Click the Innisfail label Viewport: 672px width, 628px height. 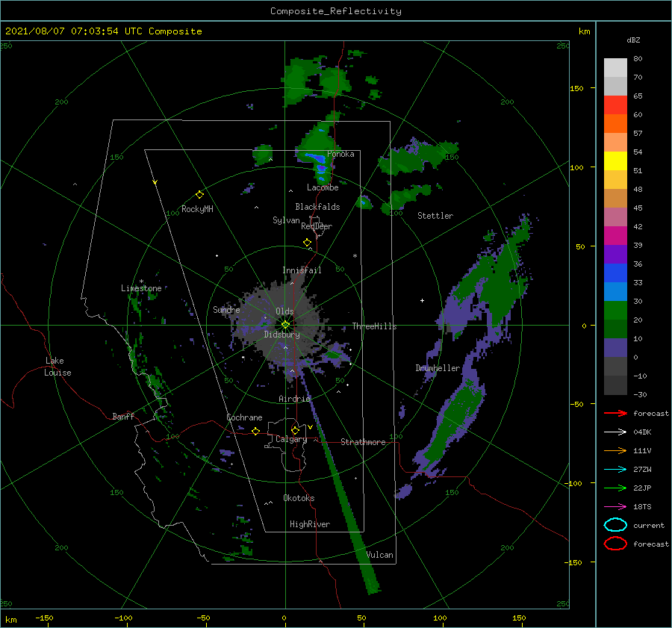pyautogui.click(x=302, y=270)
